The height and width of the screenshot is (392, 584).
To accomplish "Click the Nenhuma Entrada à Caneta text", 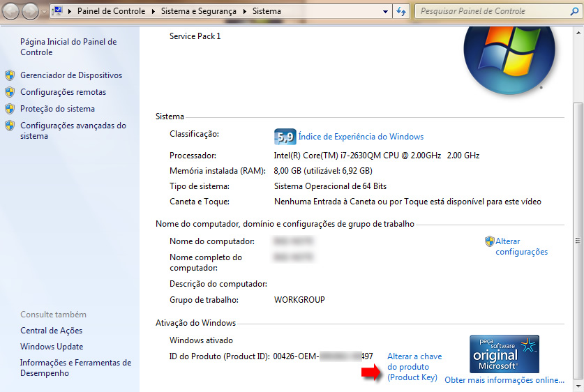I will click(407, 202).
